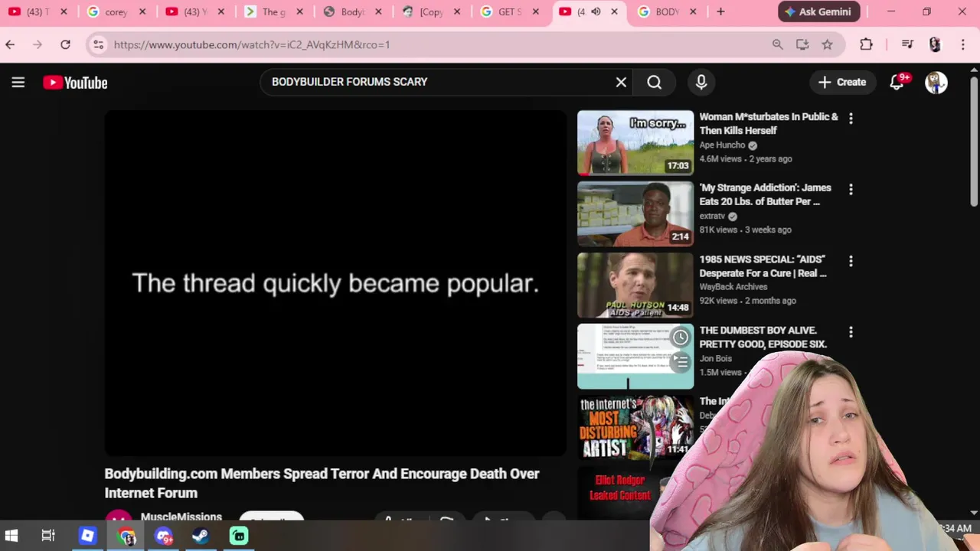Open the YouTube guide hamburger menu
Image resolution: width=980 pixels, height=551 pixels.
pos(18,82)
